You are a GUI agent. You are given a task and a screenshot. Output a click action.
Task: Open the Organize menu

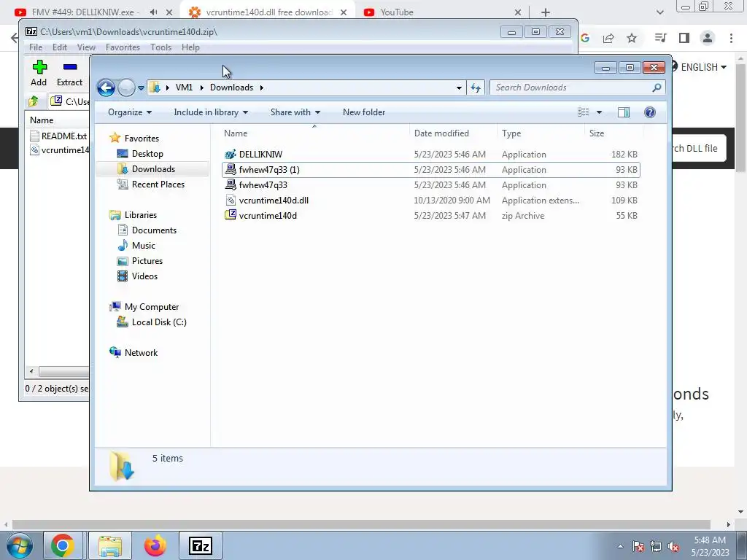click(x=130, y=112)
